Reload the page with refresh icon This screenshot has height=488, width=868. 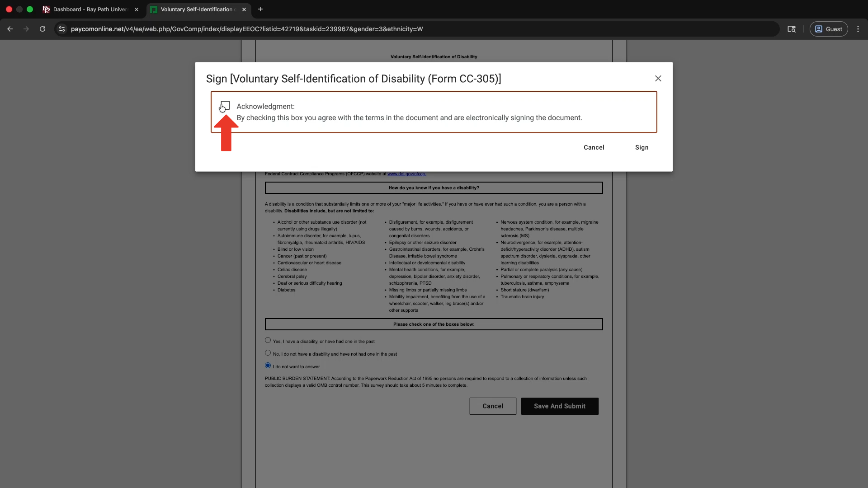pos(42,29)
